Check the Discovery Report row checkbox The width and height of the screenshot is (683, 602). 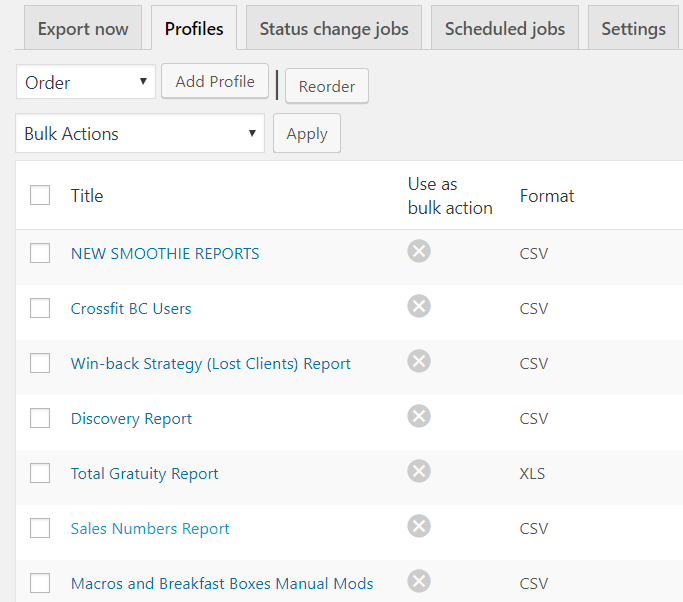tap(40, 418)
